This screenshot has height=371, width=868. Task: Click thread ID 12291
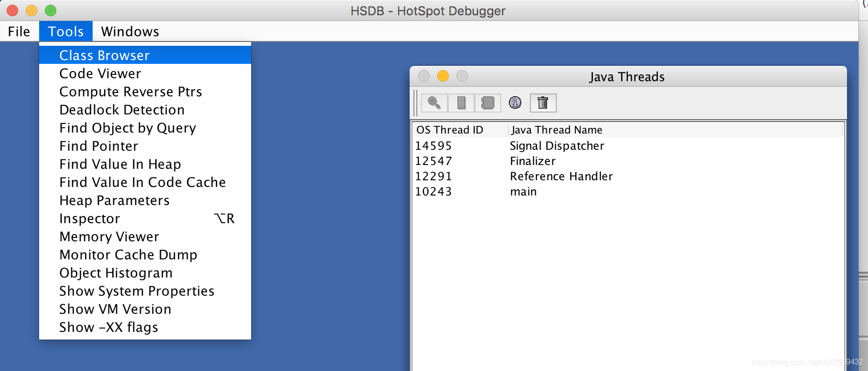point(434,176)
